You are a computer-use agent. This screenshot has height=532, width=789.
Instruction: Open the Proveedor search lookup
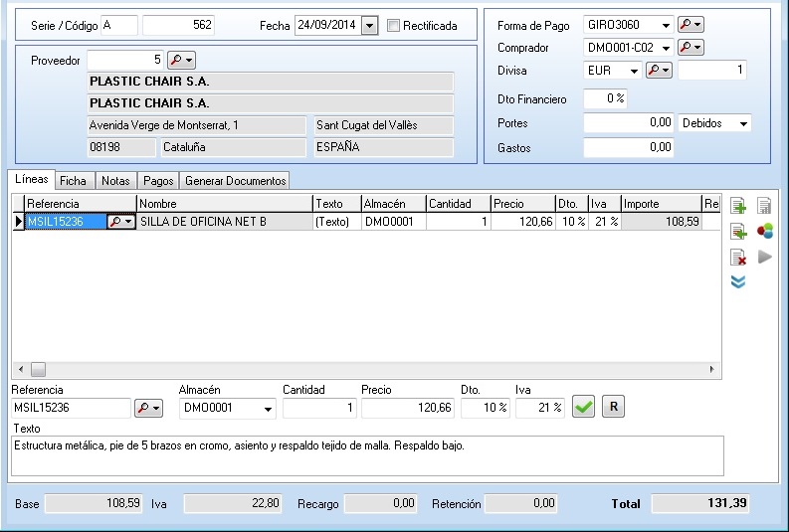tap(181, 61)
